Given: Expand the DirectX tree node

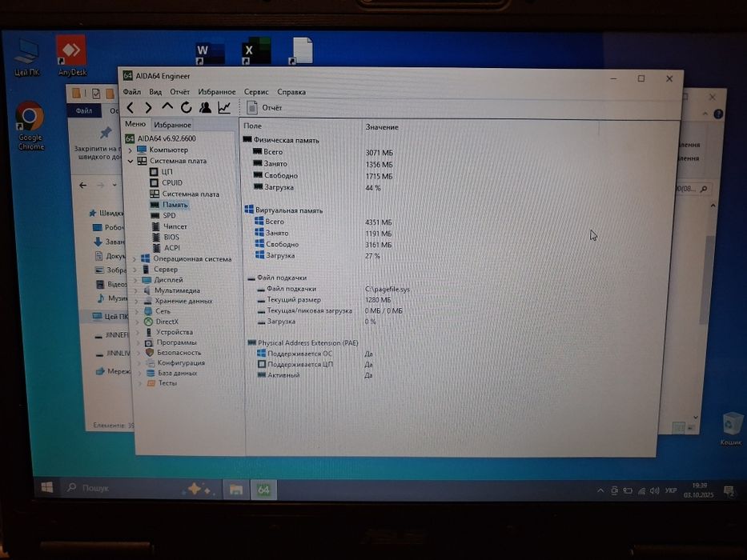Looking at the screenshot, I should point(138,322).
